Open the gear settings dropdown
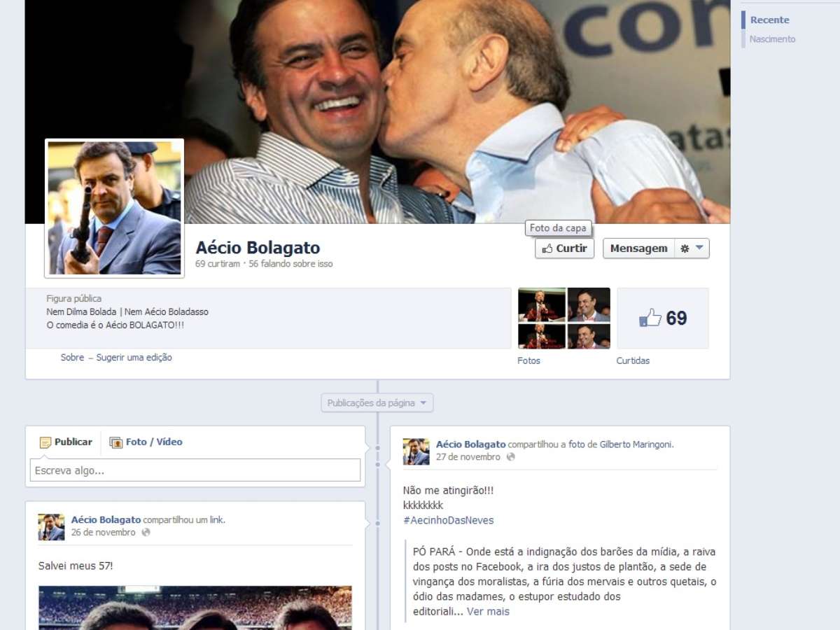The height and width of the screenshot is (630, 840). 692,248
